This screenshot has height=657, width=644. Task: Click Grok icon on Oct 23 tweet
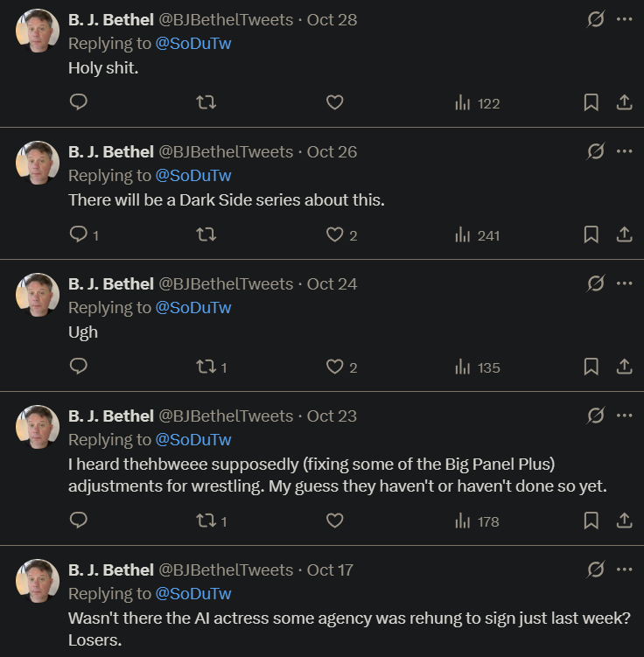point(595,416)
